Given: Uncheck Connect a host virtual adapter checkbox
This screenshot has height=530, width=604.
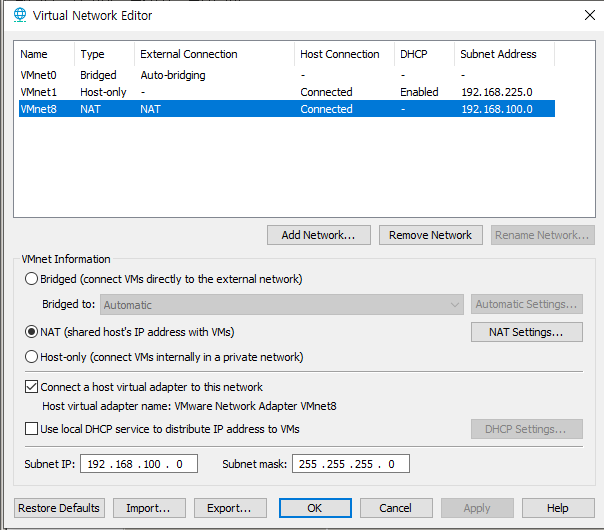Looking at the screenshot, I should click(x=31, y=387).
